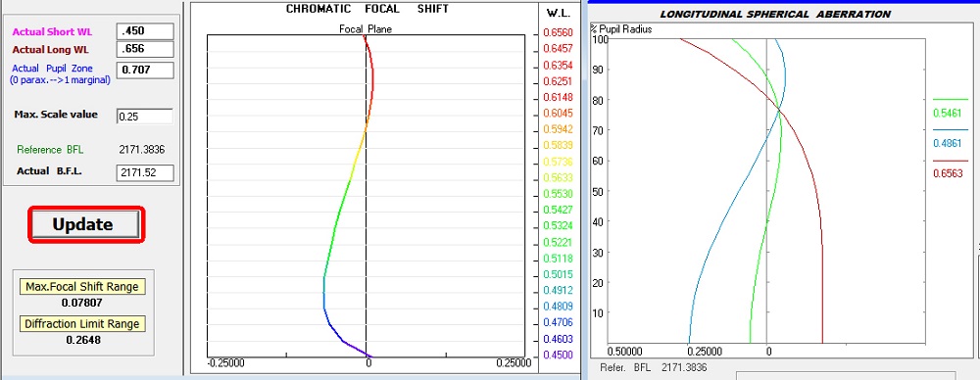Select the Actual B.F.L. input field
Screen dimensions: 980x380
(x=145, y=172)
